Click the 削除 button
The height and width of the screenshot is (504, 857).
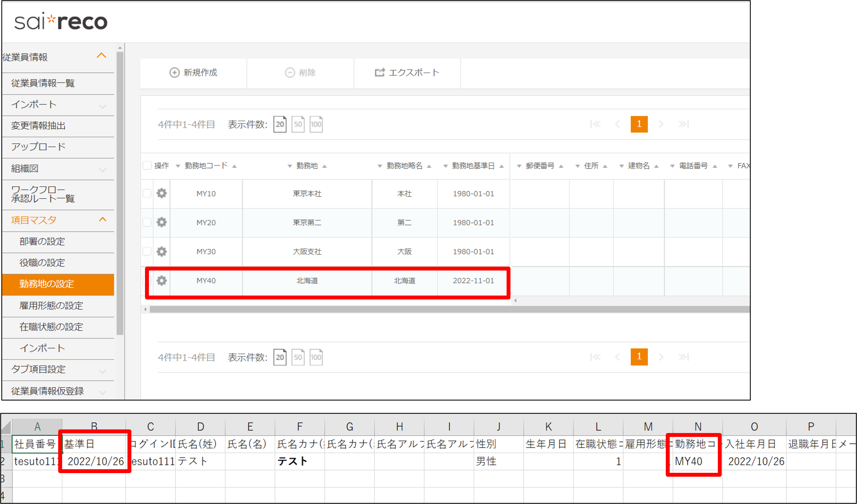click(300, 73)
